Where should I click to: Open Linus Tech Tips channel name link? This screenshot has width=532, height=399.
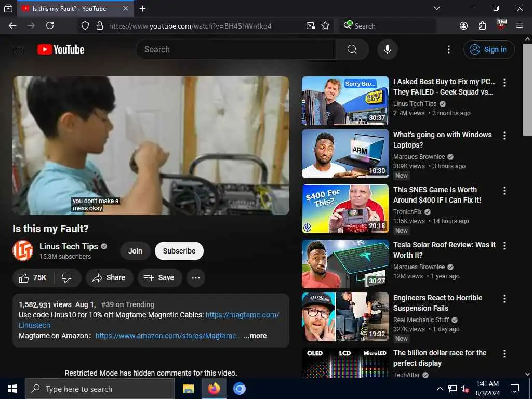tap(69, 247)
